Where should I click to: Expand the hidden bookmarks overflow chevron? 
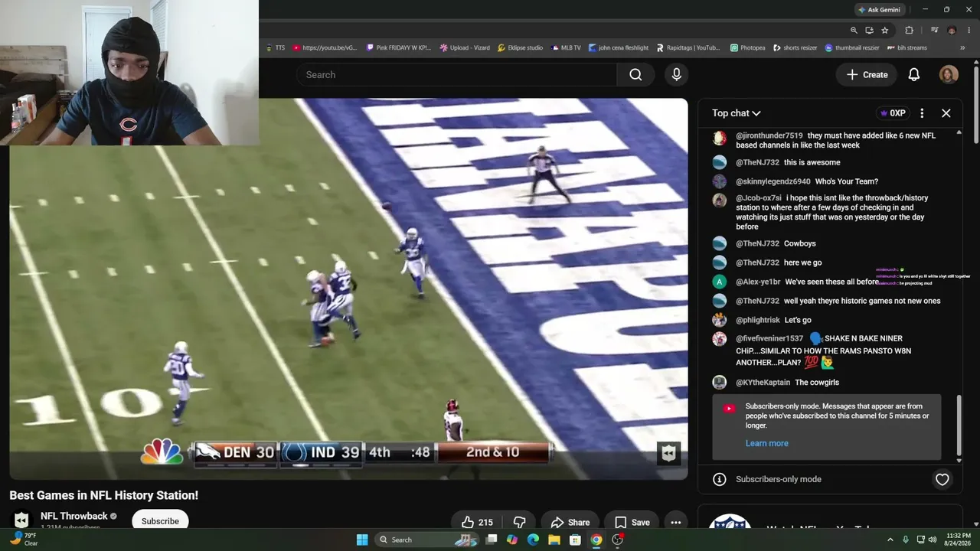(x=962, y=47)
